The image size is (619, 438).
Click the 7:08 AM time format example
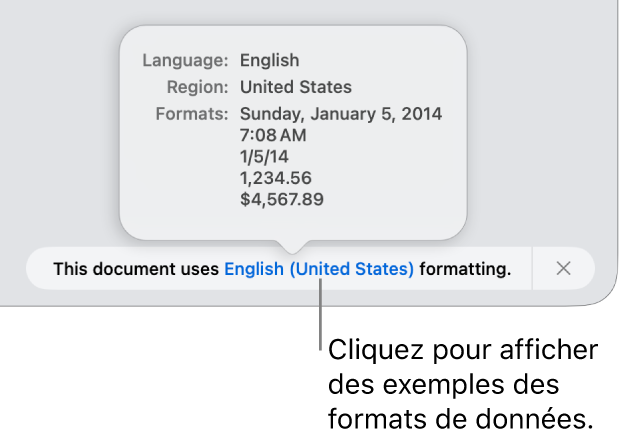pyautogui.click(x=273, y=135)
